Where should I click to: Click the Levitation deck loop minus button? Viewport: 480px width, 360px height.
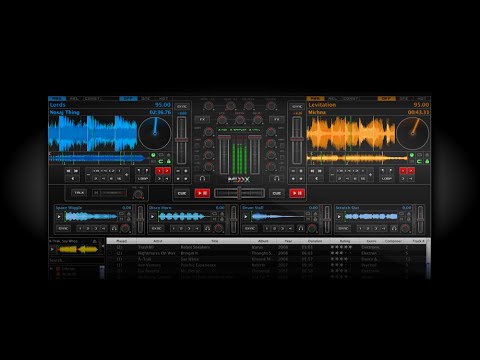[x=332, y=175]
